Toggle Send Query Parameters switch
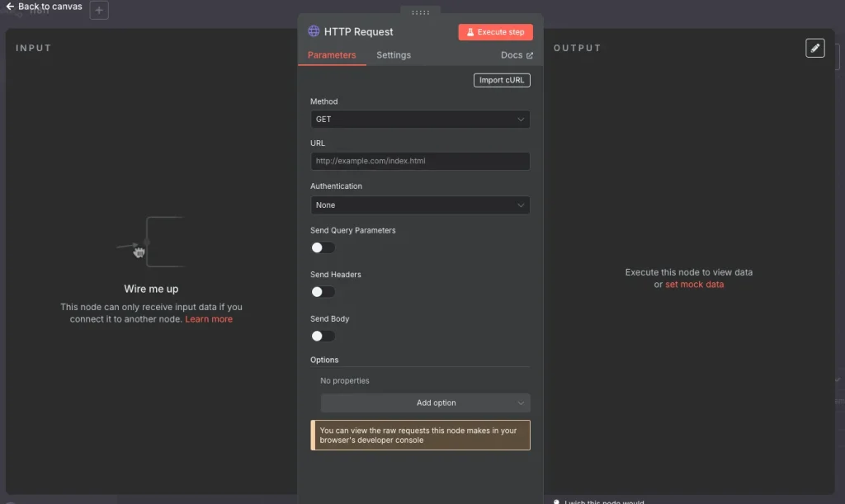This screenshot has width=845, height=504. [x=323, y=247]
